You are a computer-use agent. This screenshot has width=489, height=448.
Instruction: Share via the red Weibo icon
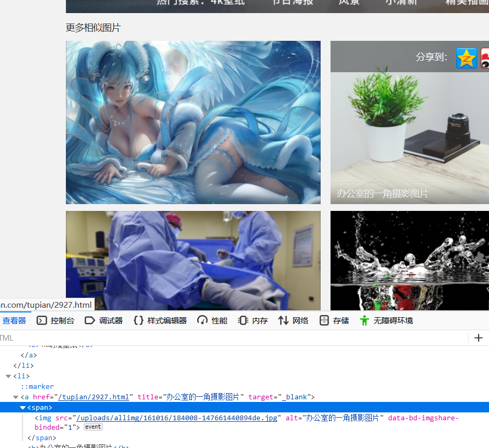point(485,58)
